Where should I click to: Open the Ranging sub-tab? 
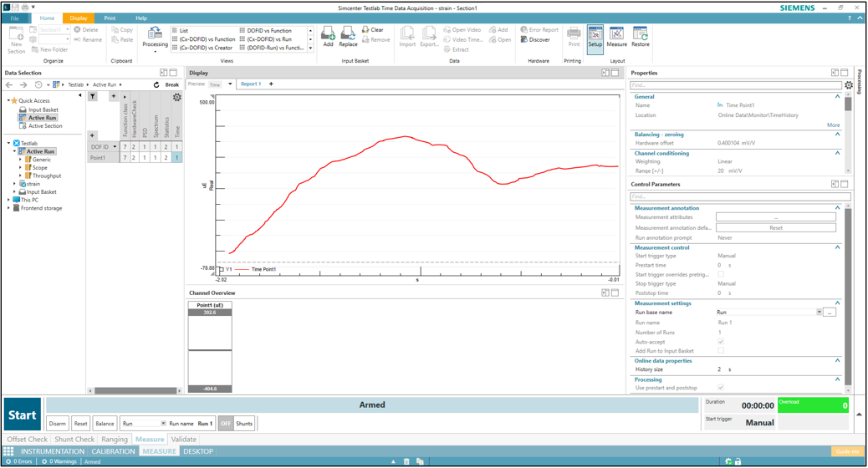[x=115, y=440]
